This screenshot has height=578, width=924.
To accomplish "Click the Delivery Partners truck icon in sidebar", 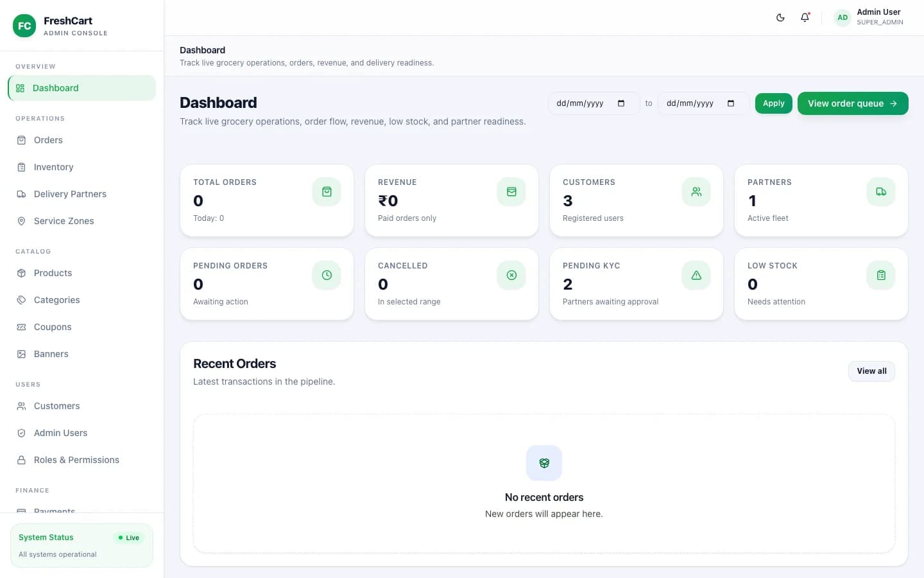I will point(21,194).
